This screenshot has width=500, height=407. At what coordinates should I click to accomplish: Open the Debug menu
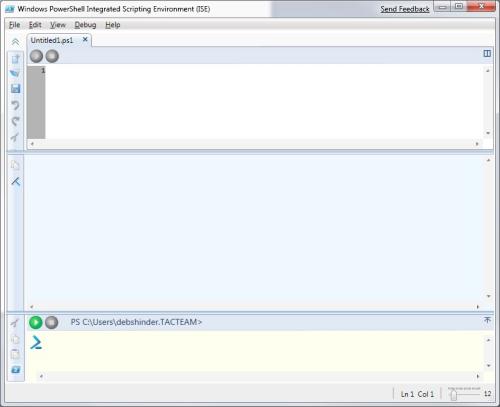tap(85, 25)
